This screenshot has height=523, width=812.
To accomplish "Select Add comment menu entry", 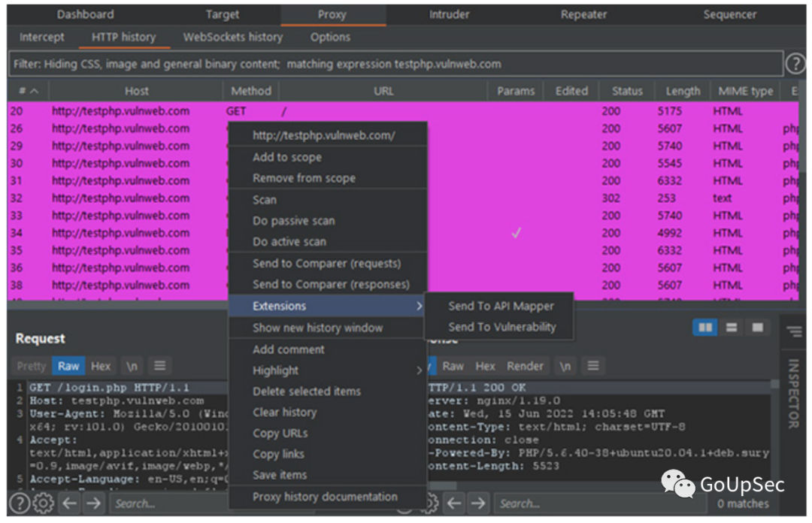I will tap(328, 349).
